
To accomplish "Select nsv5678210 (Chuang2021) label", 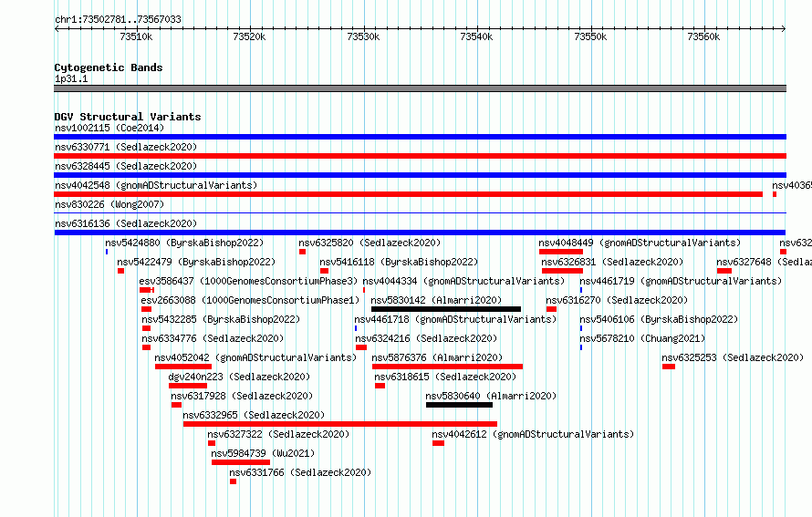I will [x=642, y=338].
